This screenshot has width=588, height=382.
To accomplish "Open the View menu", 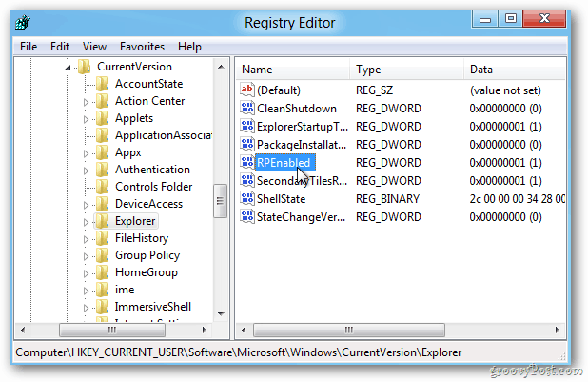I will pyautogui.click(x=94, y=47).
